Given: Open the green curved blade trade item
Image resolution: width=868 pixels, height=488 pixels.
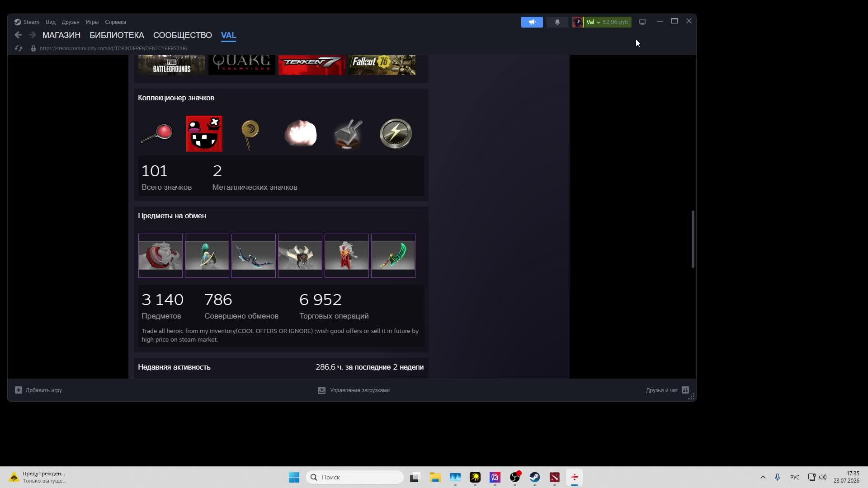Looking at the screenshot, I should (x=393, y=256).
